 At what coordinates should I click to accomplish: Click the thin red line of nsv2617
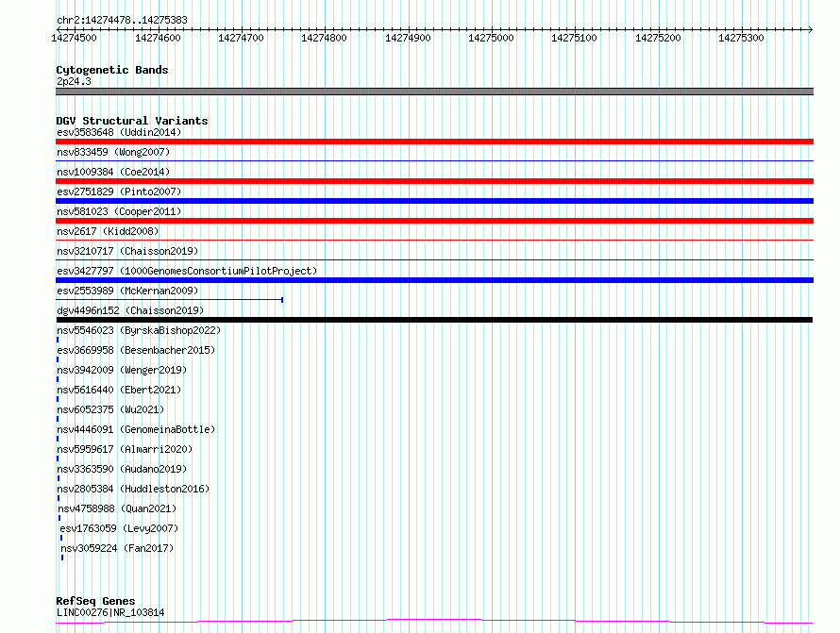click(434, 240)
